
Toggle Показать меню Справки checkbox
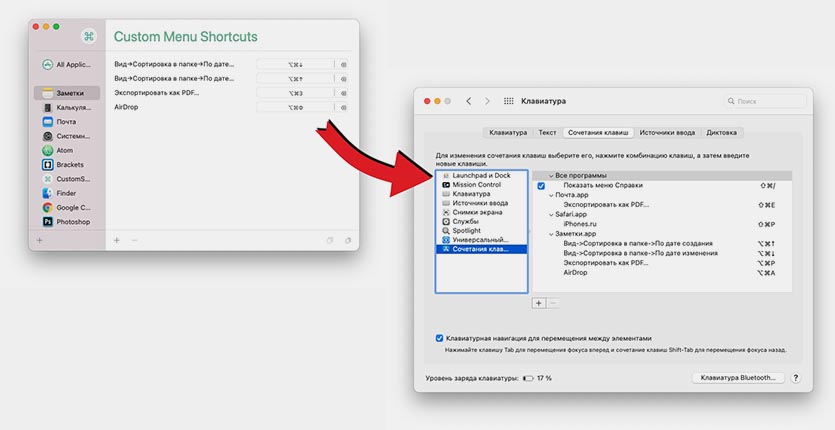(x=541, y=185)
